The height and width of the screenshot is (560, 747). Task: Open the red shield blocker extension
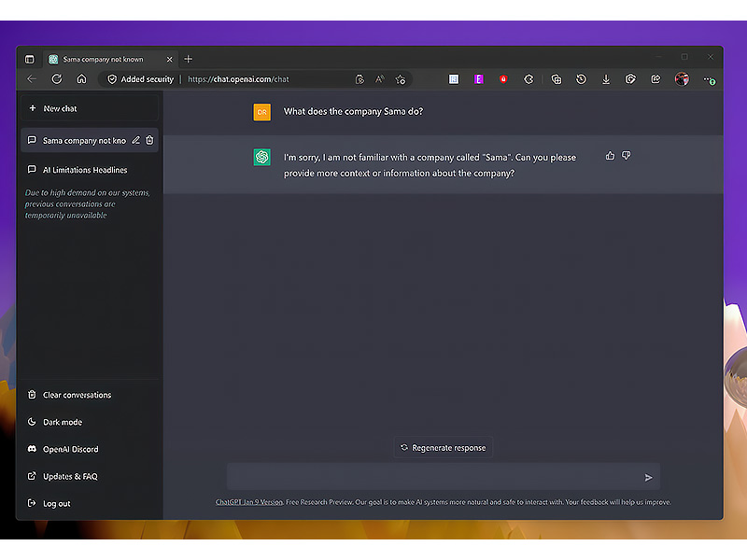(x=503, y=79)
